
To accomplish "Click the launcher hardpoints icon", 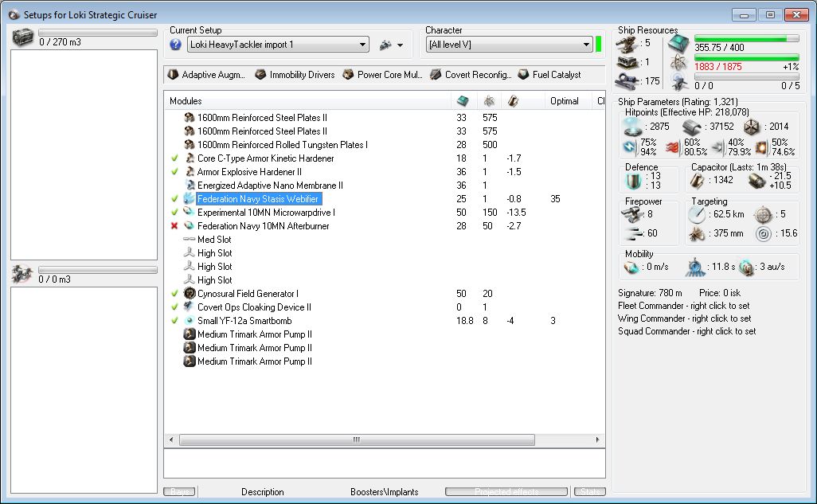I will point(627,63).
